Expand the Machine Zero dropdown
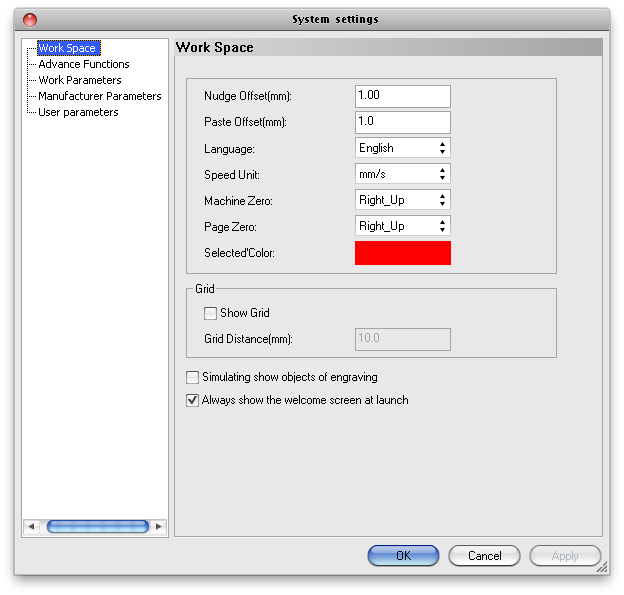This screenshot has height=595, width=624. [x=403, y=200]
